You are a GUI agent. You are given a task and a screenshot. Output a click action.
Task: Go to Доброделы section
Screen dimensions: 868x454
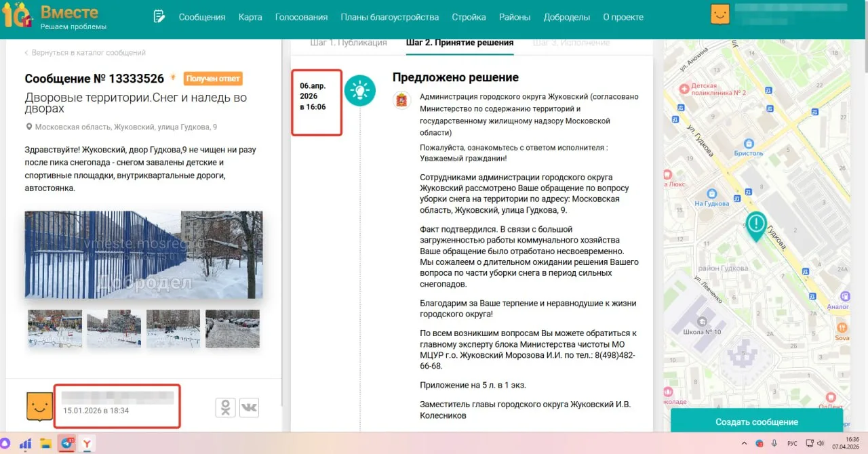567,17
